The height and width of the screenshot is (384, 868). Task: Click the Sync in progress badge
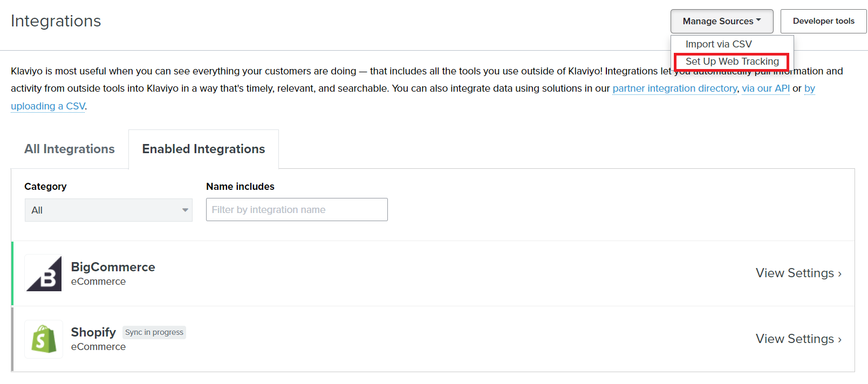pyautogui.click(x=154, y=332)
